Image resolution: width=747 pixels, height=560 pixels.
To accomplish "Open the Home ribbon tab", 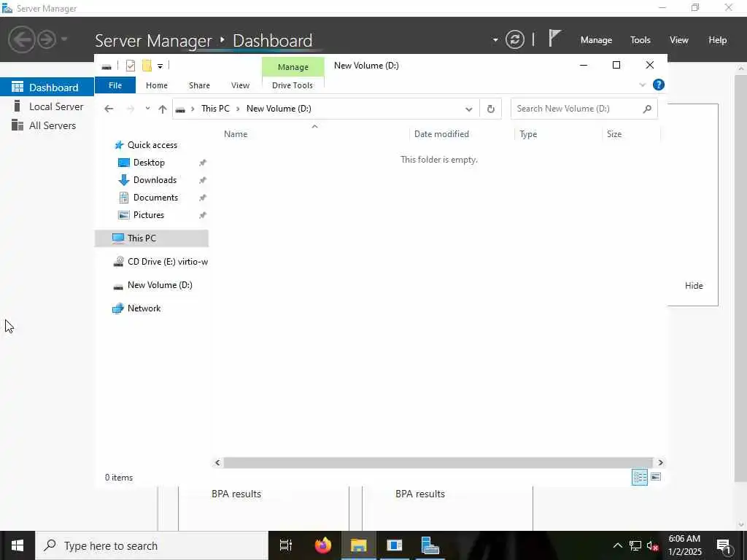I will pyautogui.click(x=157, y=85).
